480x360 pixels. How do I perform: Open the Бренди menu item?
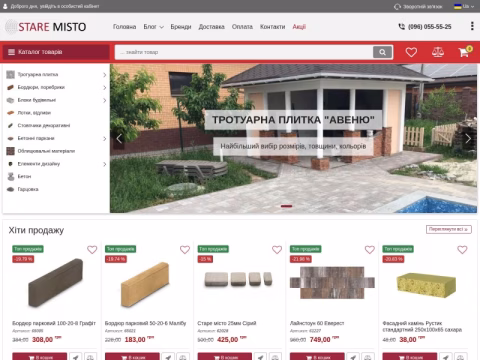coord(181,27)
